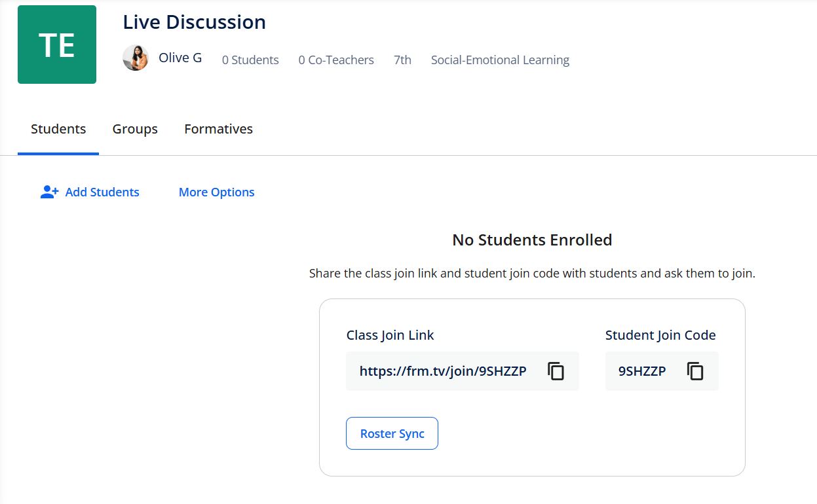Click the Live Discussion class title
Viewport: 817px width, 504px height.
[195, 22]
